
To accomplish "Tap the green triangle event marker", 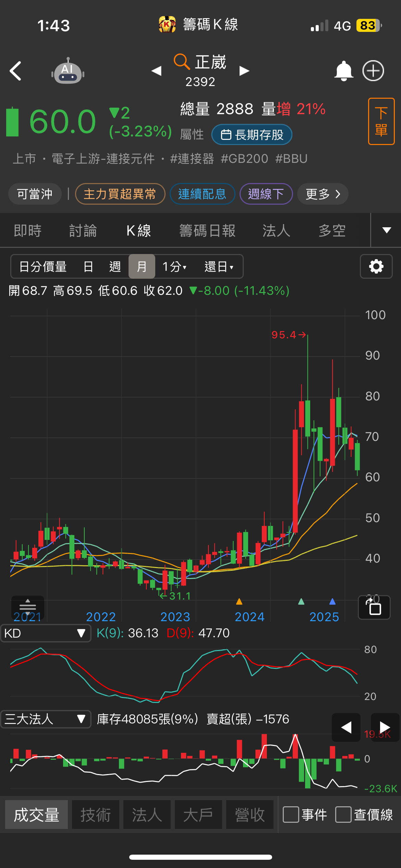I will coord(301,601).
